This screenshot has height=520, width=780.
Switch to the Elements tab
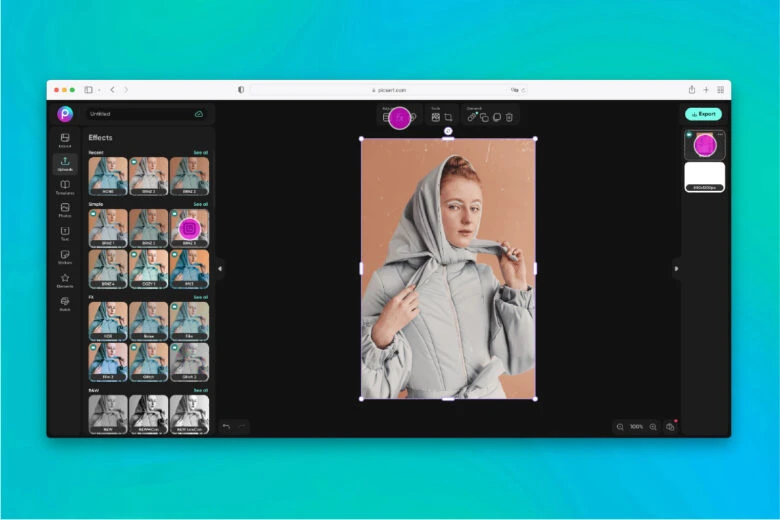65,280
